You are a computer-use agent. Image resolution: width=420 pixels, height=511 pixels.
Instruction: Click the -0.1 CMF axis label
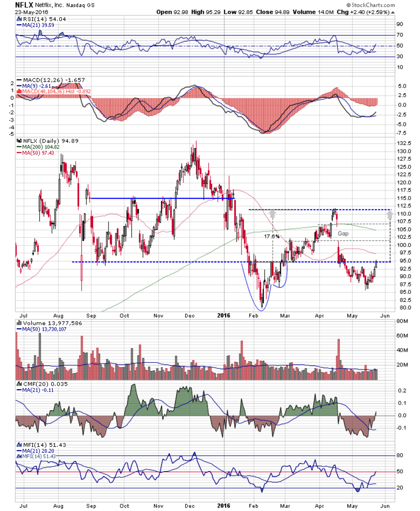coord(402,428)
